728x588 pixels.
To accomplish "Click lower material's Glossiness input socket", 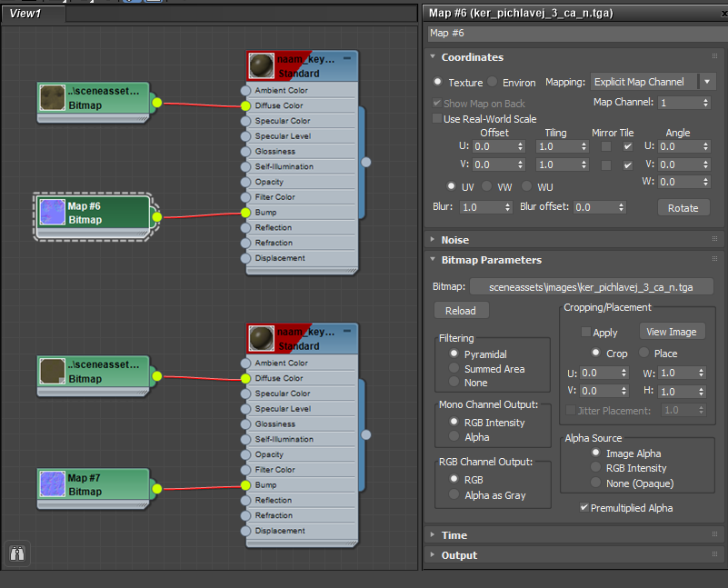I will tap(245, 424).
